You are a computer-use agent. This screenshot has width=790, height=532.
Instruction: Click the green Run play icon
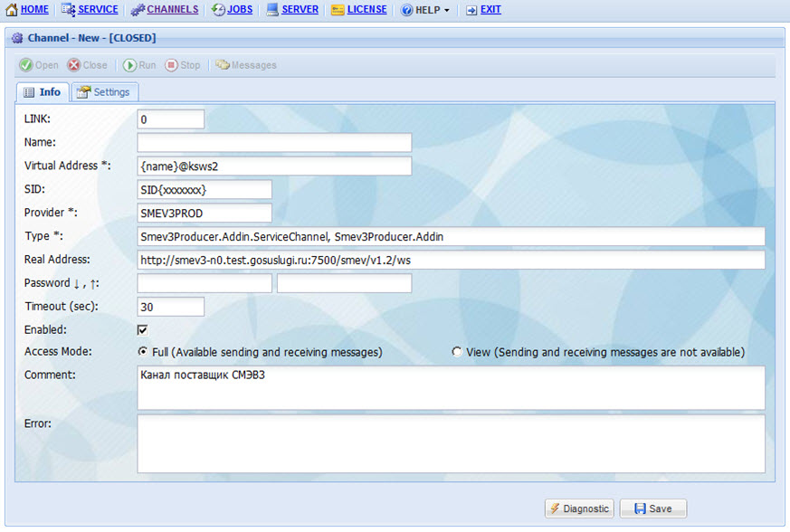point(129,65)
